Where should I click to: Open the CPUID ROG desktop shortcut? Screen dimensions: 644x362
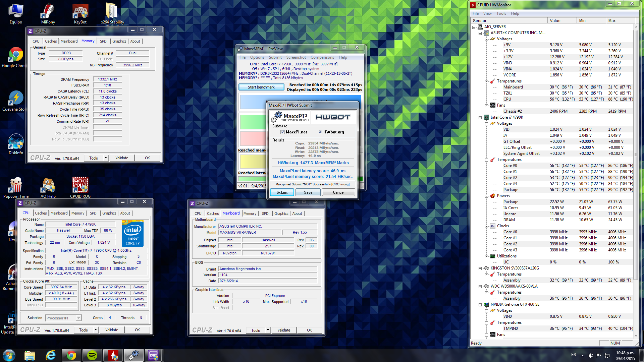[80, 188]
